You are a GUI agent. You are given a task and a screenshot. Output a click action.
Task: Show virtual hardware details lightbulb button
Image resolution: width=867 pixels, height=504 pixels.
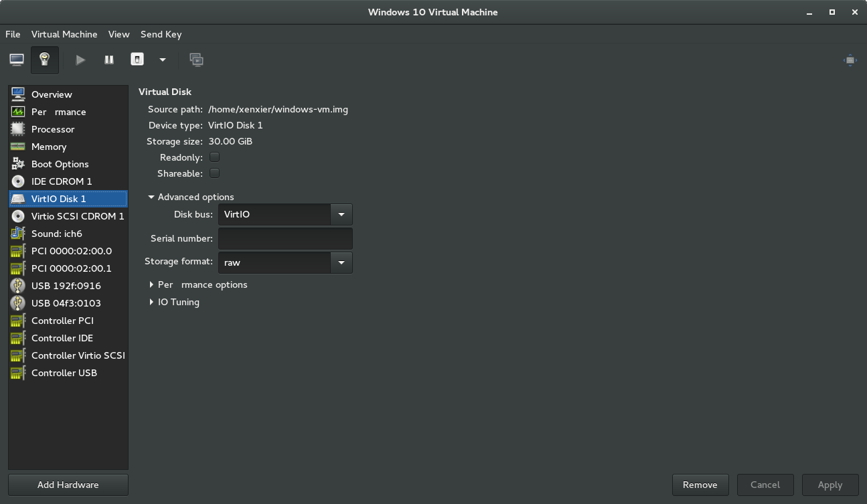coord(45,60)
